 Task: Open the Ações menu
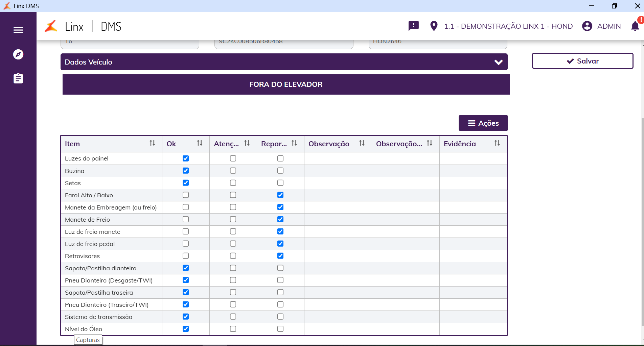pos(483,123)
